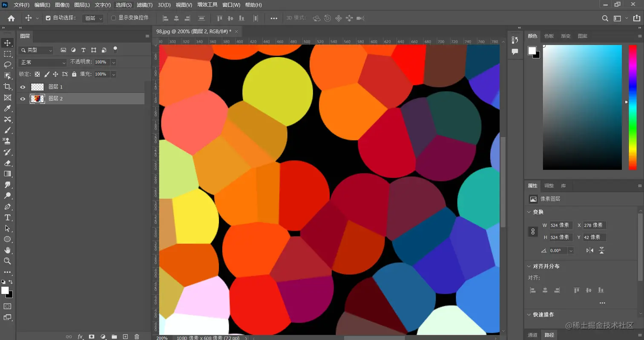Click the 图层 2 layer thumbnail
Screen dimensions: 644x340
coord(37,98)
